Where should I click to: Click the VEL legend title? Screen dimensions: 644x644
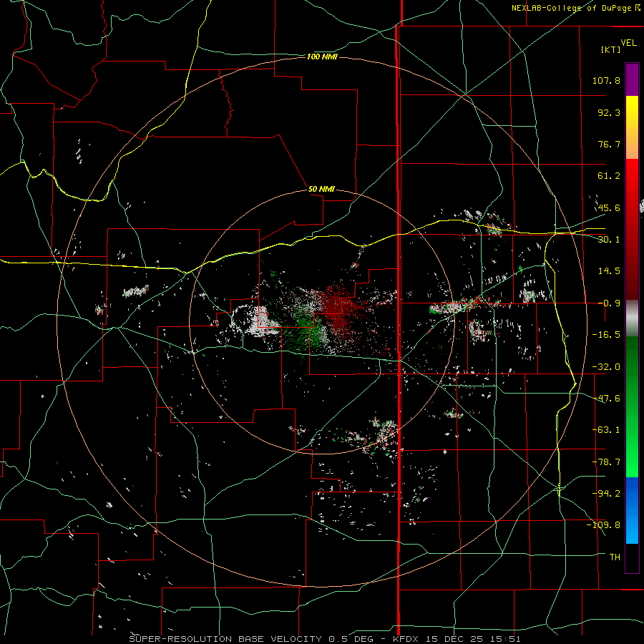[628, 42]
